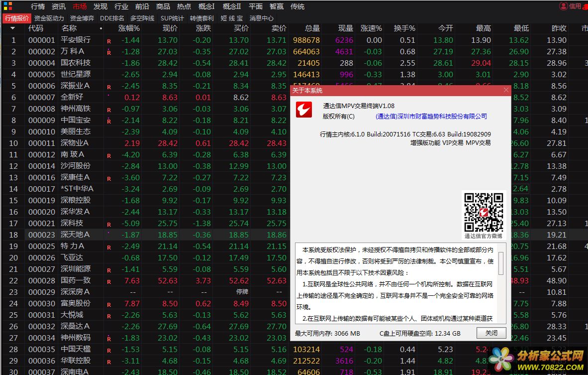Sort by the 换手% column header

[x=404, y=28]
